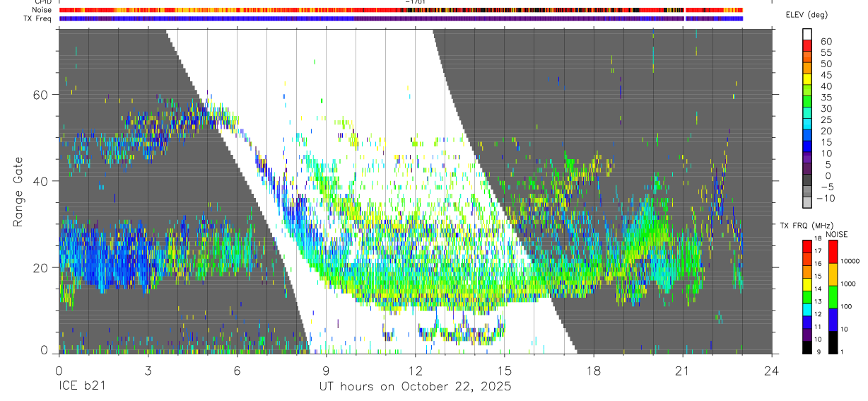
Task: Click the '18' value on the TX FRQ scale
Action: point(818,238)
